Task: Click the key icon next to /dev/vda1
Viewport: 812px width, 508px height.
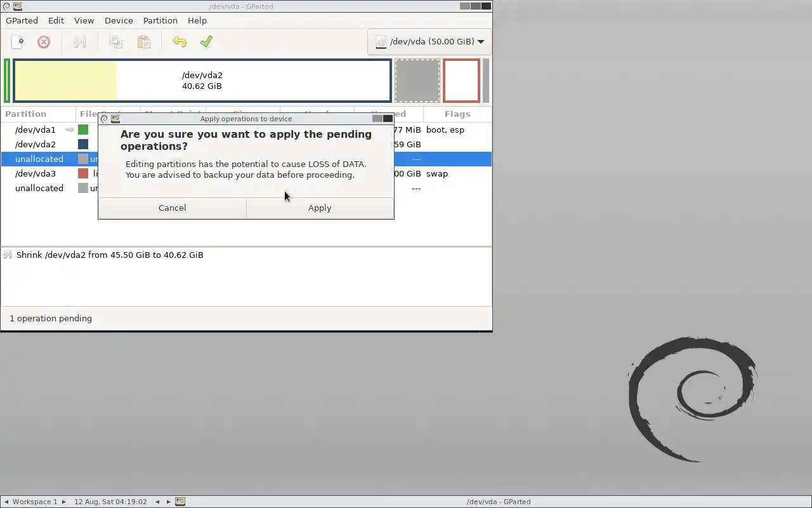Action: [x=69, y=130]
